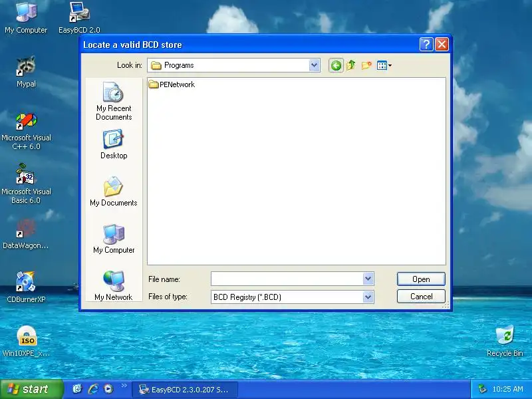The image size is (532, 399).
Task: Go back to the last folder visited
Action: click(336, 65)
